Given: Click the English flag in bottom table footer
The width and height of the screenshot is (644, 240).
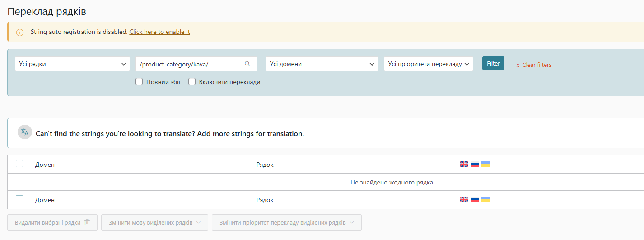Looking at the screenshot, I should (x=464, y=199).
